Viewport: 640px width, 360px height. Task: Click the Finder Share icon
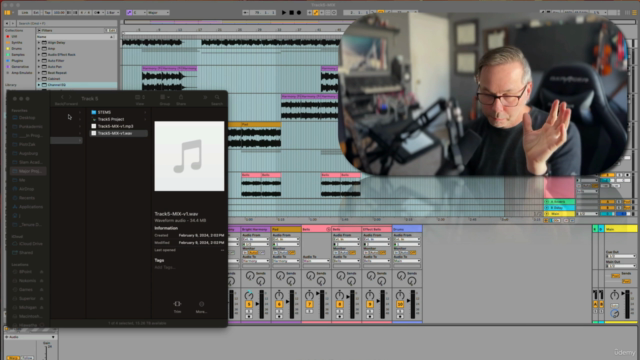(x=181, y=97)
